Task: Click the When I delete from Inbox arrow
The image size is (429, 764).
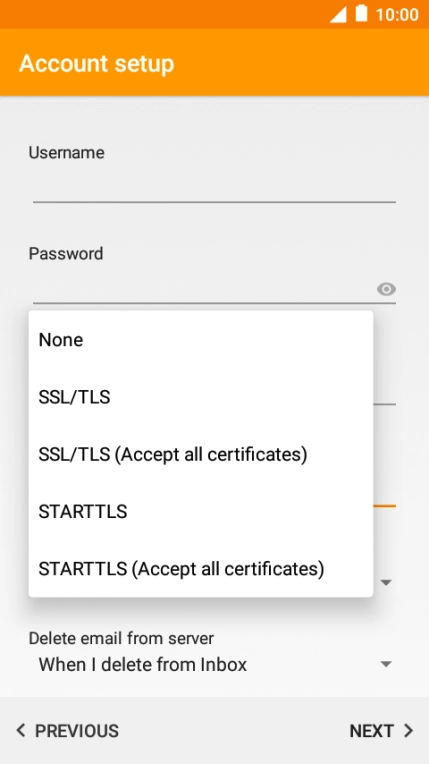Action: [x=386, y=664]
